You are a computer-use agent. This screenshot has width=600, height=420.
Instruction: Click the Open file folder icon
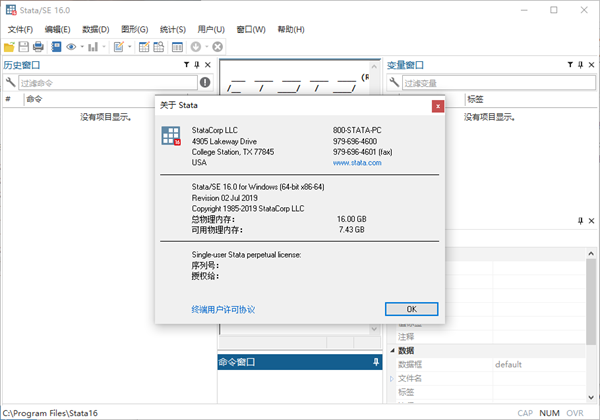(x=9, y=47)
